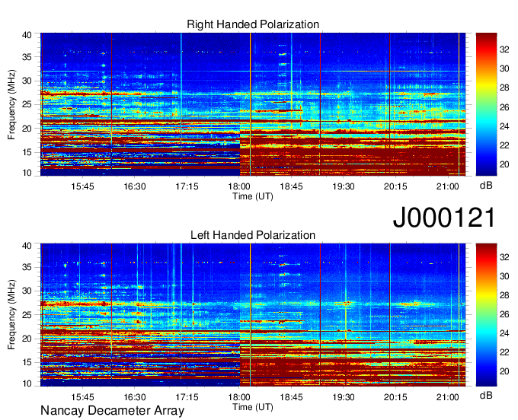Image resolution: width=518 pixels, height=420 pixels.
Task: Click 21:00 tick under Left Handed plot
Action: pyautogui.click(x=448, y=397)
